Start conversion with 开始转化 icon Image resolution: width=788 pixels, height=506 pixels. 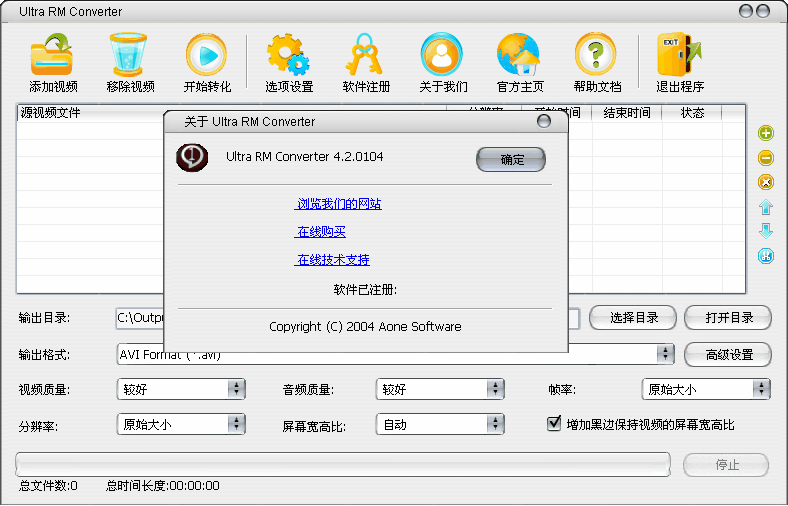[206, 56]
